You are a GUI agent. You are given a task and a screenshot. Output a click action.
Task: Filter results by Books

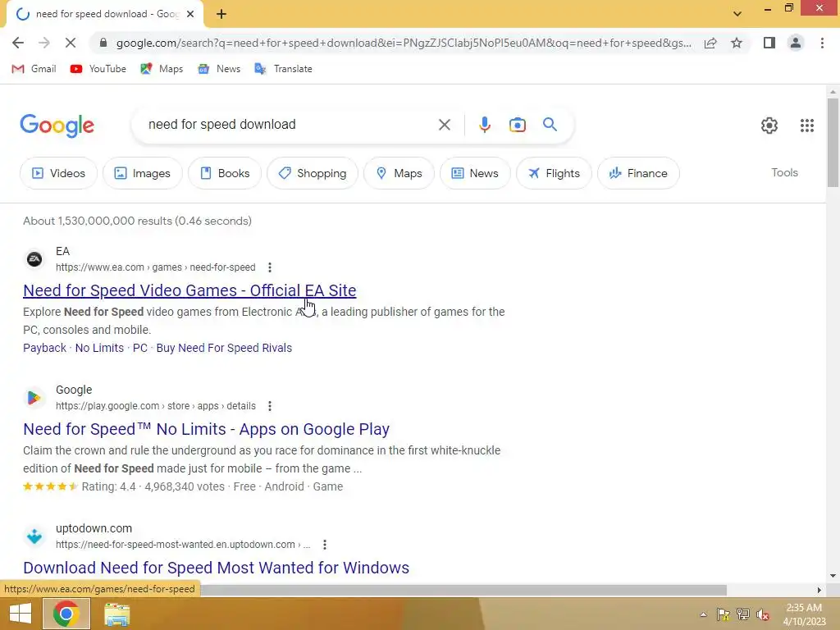click(x=225, y=173)
